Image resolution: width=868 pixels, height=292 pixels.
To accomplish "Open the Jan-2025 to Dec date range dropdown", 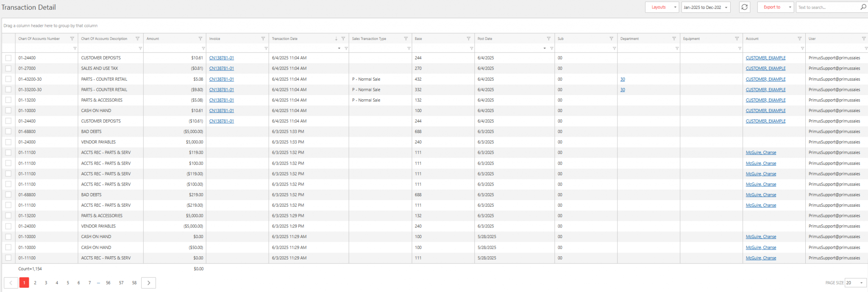I will tap(706, 7).
